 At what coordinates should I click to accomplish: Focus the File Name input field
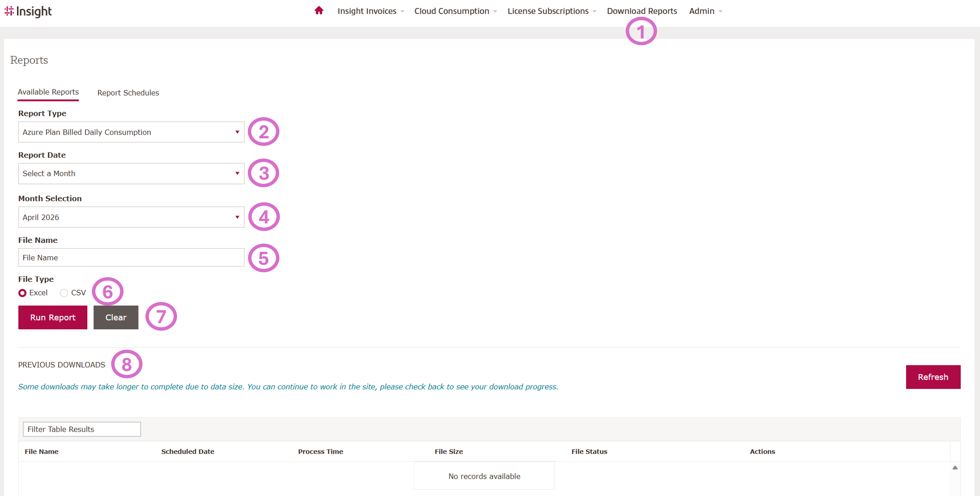[x=131, y=257]
